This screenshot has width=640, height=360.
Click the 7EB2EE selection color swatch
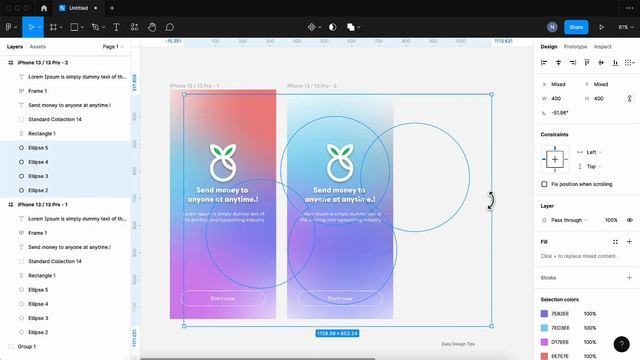544,313
